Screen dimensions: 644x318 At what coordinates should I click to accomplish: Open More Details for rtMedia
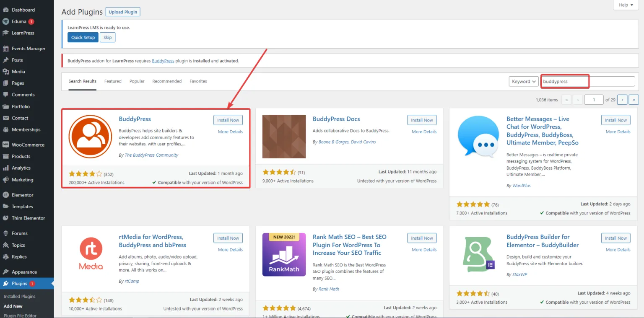[x=230, y=250]
